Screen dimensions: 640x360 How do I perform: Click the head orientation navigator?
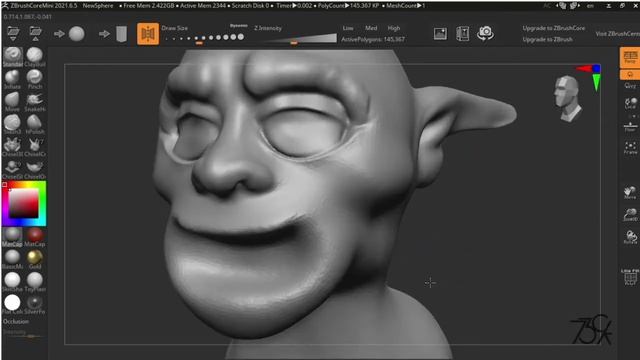coord(568,98)
